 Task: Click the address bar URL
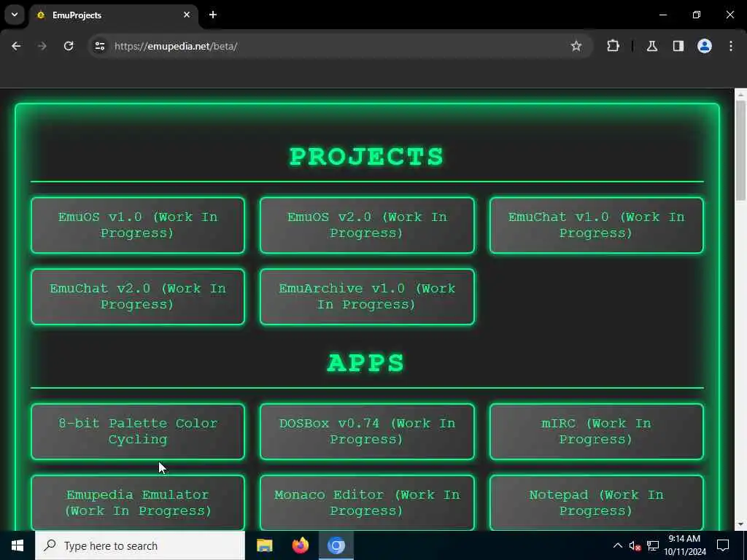pyautogui.click(x=176, y=46)
